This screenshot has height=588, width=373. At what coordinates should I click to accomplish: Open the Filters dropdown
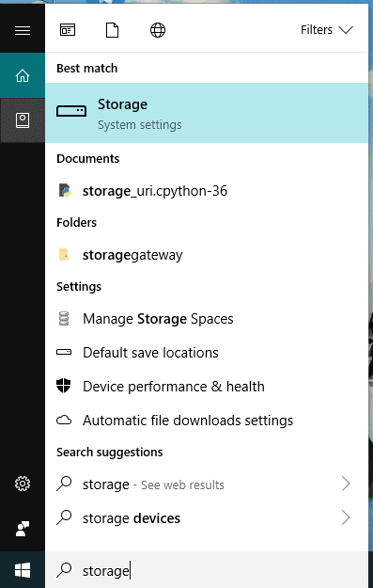[327, 29]
